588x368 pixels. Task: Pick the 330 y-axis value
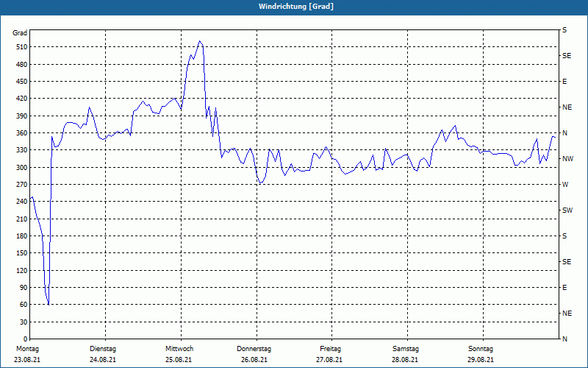click(22, 150)
